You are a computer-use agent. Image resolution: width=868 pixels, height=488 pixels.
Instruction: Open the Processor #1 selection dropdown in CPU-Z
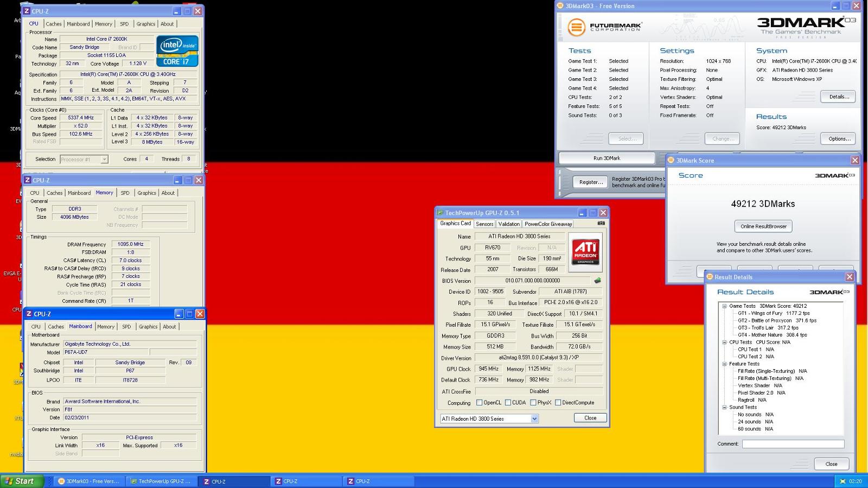104,159
